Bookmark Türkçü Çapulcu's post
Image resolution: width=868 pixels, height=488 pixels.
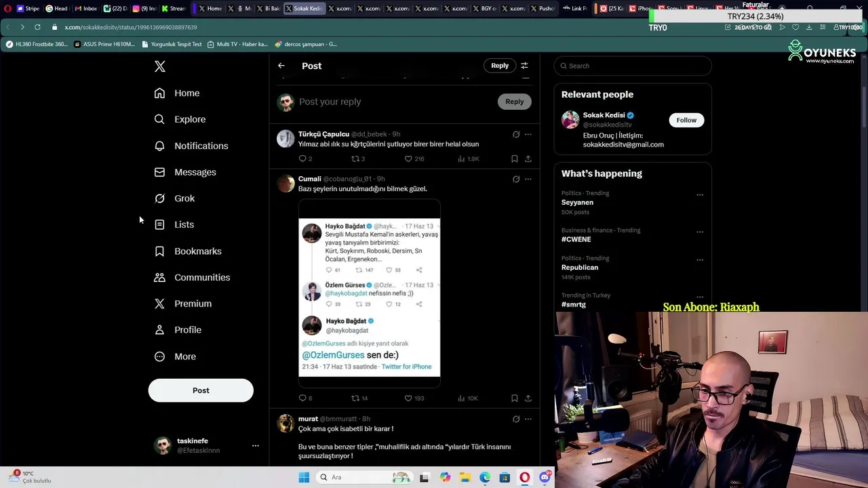point(515,159)
